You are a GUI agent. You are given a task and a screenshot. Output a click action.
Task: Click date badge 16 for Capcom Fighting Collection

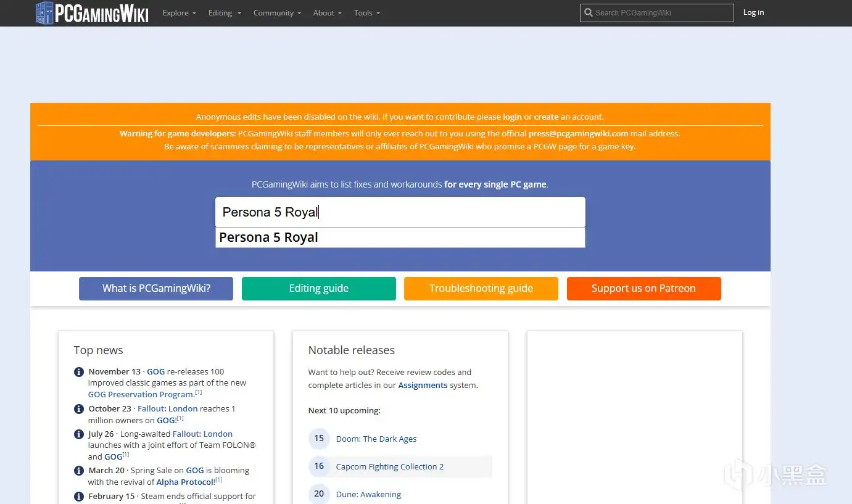[x=319, y=466]
